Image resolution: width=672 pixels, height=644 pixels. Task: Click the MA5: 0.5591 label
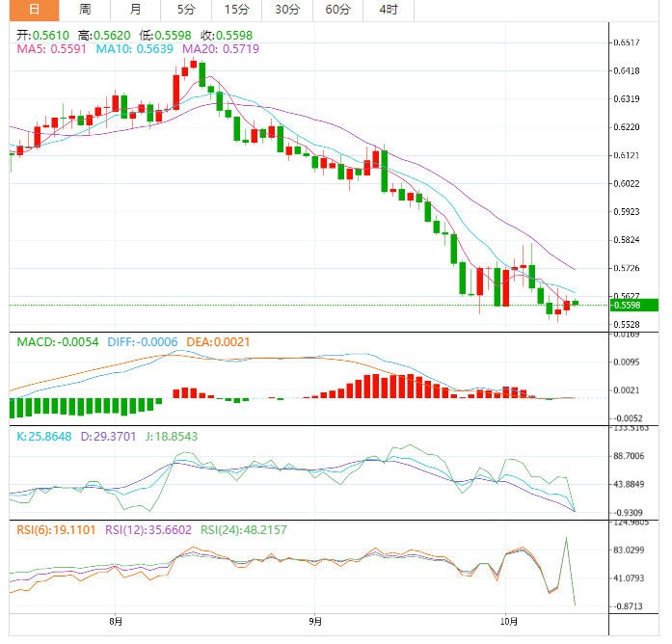point(51,49)
